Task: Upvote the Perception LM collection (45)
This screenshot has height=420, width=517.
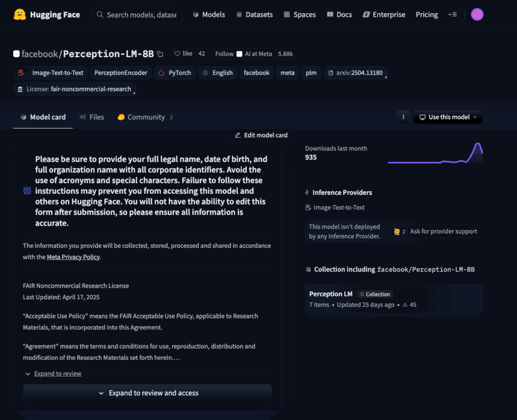Action: click(x=409, y=304)
